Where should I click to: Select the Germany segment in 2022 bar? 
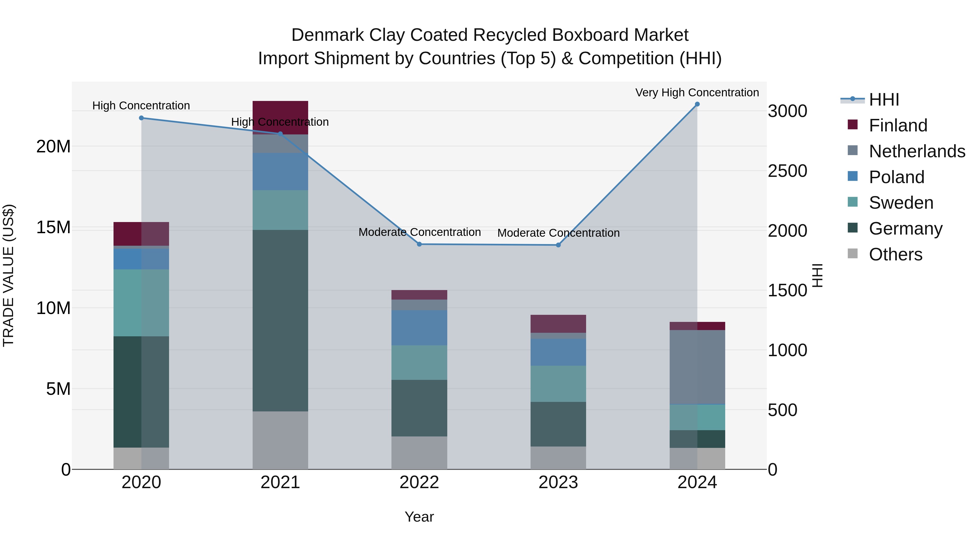pos(419,408)
